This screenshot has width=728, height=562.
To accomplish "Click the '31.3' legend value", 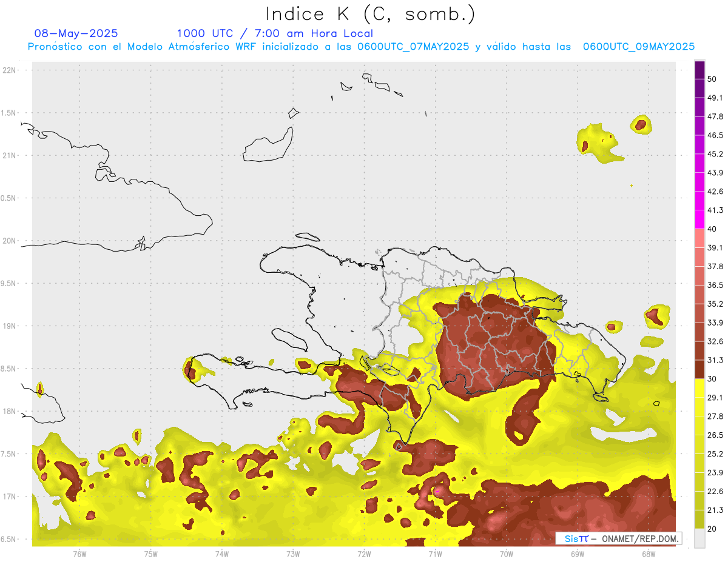I will (715, 360).
